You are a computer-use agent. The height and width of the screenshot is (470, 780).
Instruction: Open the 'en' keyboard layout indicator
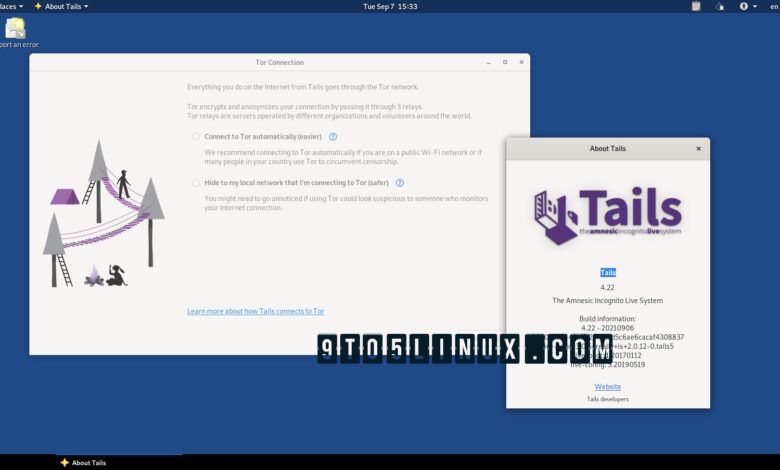(774, 6)
